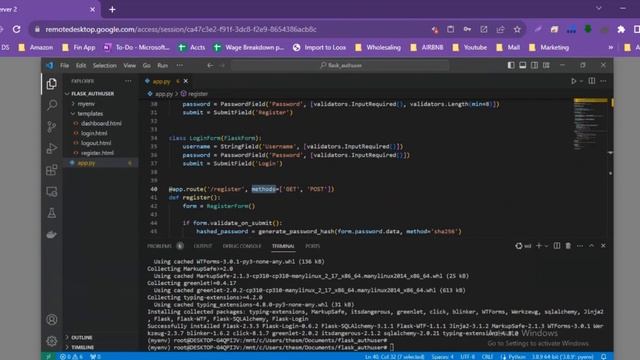Expand the Timeline section
This screenshot has height=360, width=640.
(82, 347)
